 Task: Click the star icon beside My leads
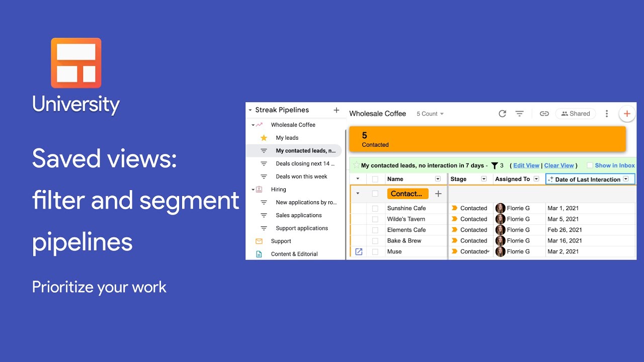pos(264,138)
